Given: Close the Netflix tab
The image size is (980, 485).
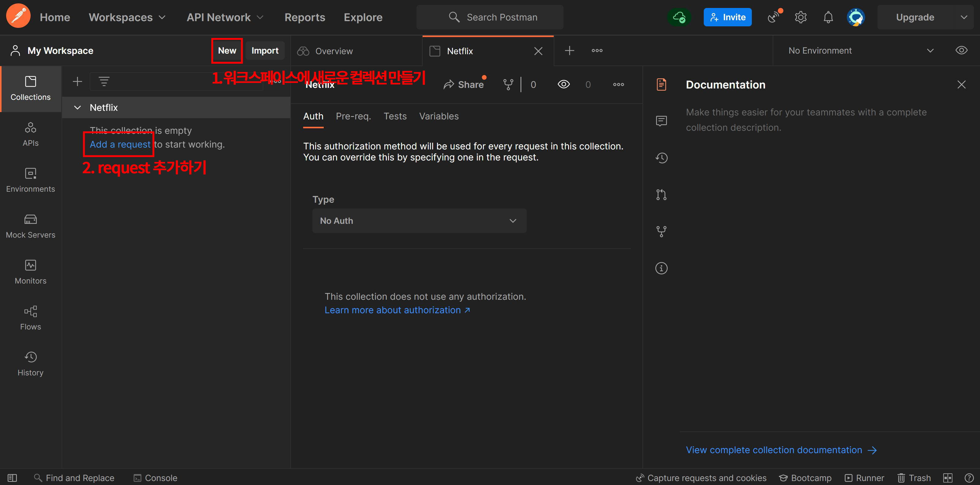Looking at the screenshot, I should (x=538, y=51).
